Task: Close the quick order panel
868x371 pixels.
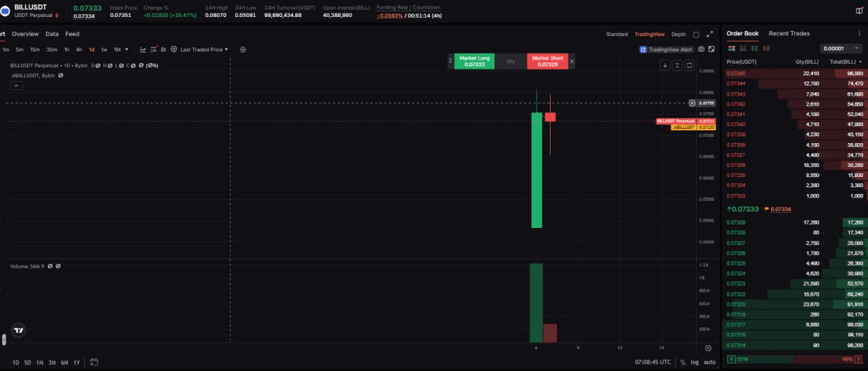Action: click(x=572, y=61)
